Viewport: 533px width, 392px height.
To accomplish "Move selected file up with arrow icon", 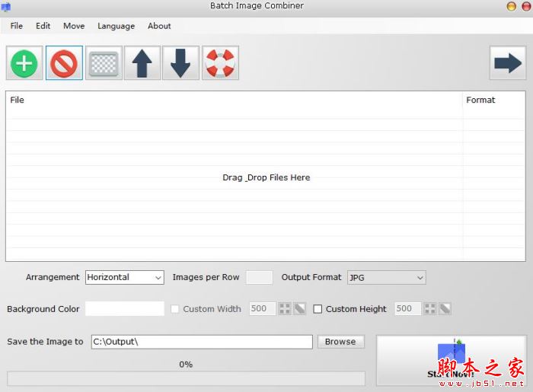I will (142, 63).
